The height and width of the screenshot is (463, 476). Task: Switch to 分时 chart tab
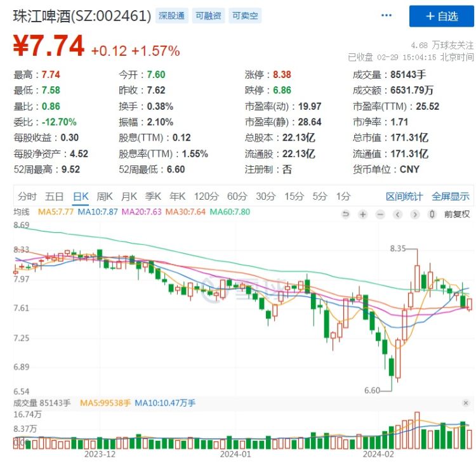tap(27, 197)
